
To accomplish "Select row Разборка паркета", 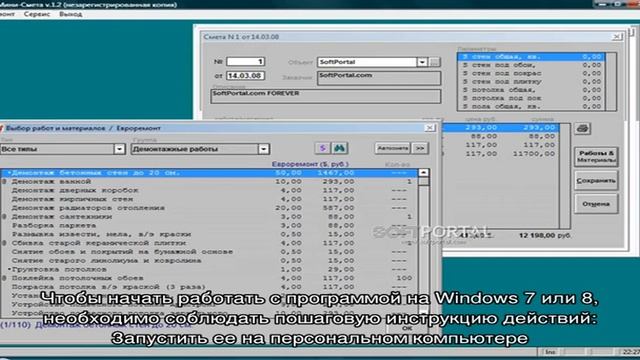I will (209, 226).
